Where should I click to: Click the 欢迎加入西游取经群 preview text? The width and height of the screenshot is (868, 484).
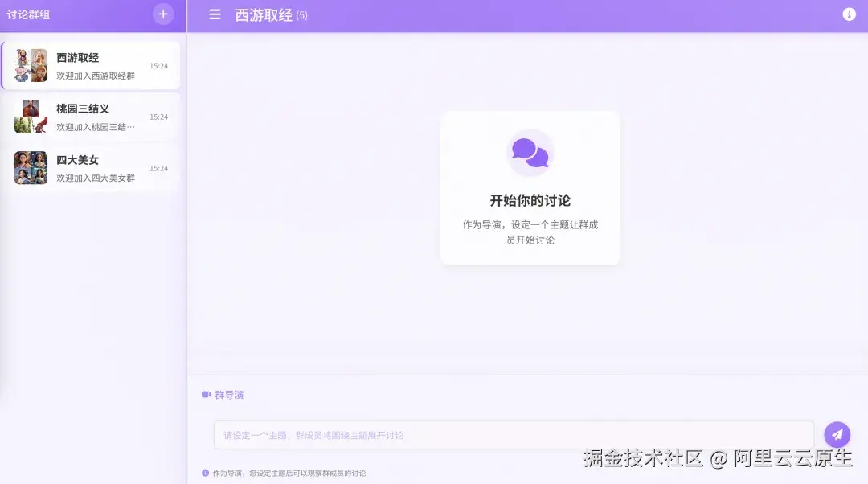pos(96,76)
